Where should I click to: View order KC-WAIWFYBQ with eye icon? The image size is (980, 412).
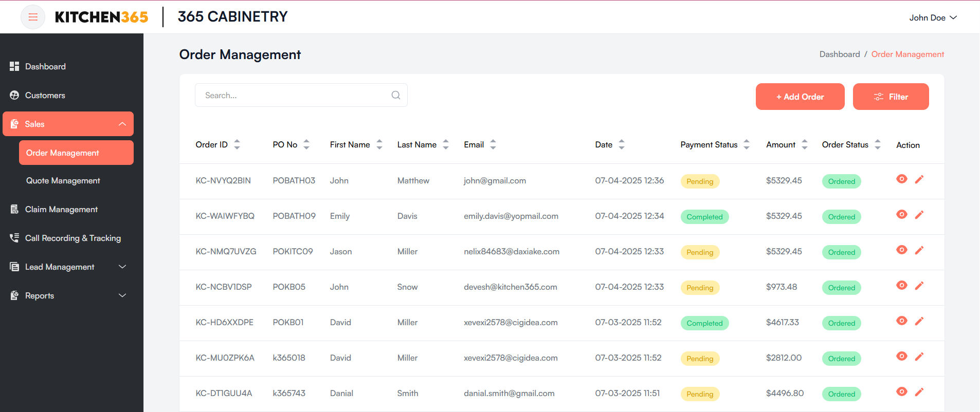point(902,214)
